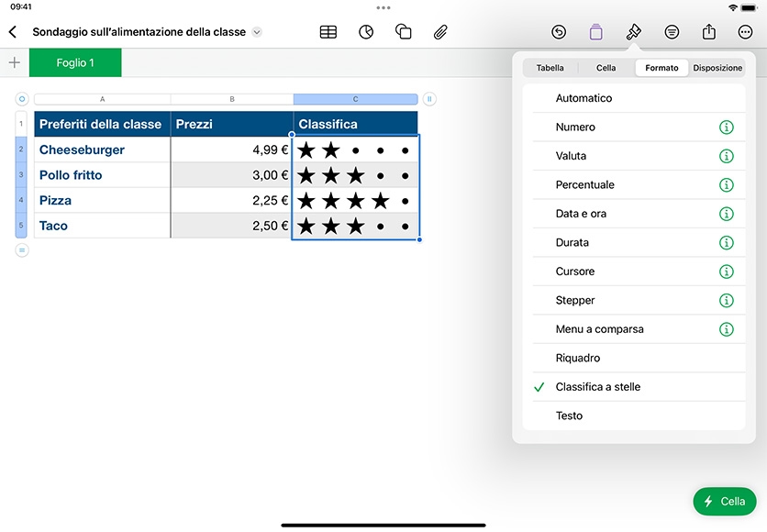Open the share icon
The width and height of the screenshot is (767, 532).
pos(709,32)
